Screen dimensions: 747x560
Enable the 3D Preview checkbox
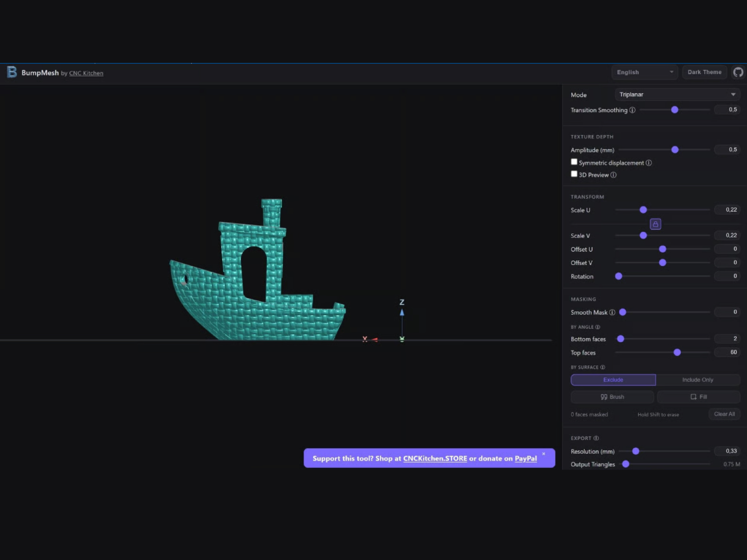[x=574, y=174]
